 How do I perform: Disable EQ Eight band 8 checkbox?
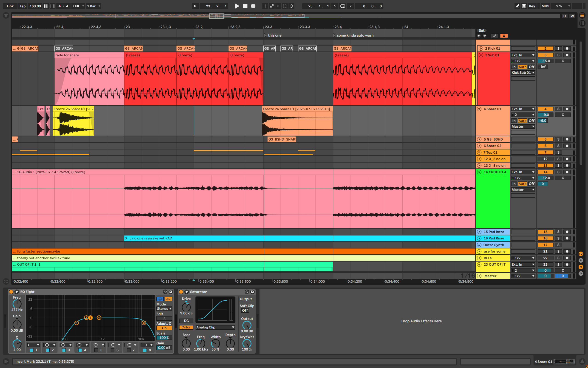[145, 350]
